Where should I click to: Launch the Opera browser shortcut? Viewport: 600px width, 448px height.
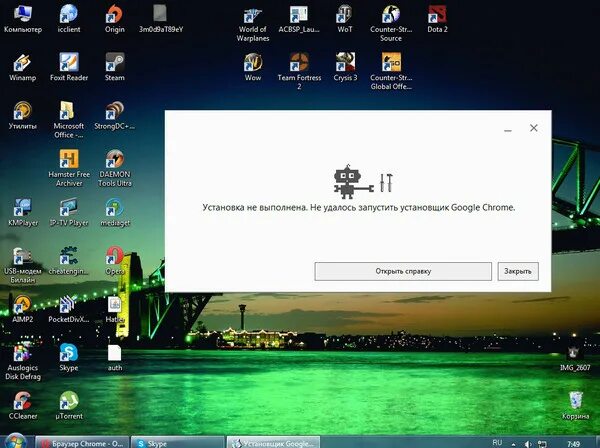coord(114,261)
